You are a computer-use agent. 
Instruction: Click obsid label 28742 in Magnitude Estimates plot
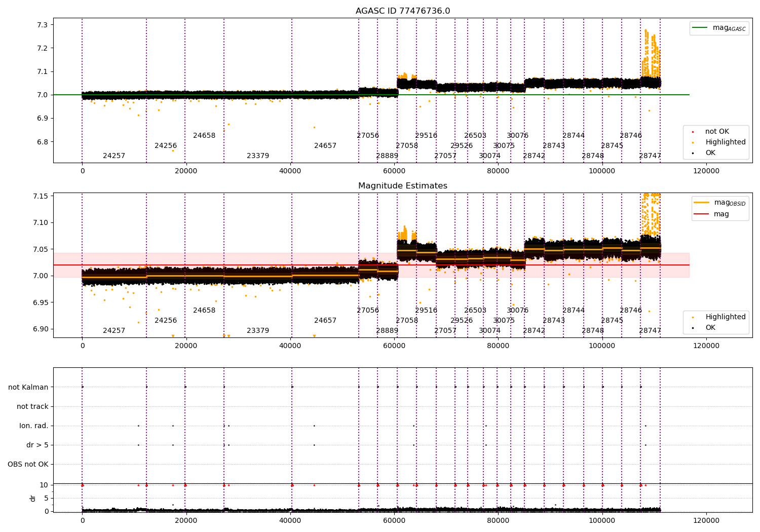click(x=534, y=331)
